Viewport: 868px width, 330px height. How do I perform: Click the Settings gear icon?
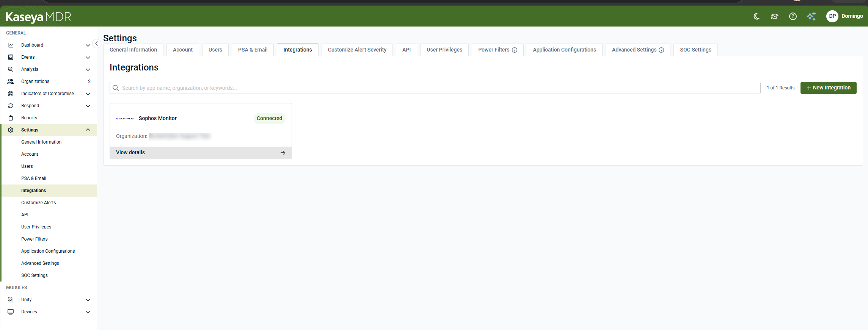11,130
